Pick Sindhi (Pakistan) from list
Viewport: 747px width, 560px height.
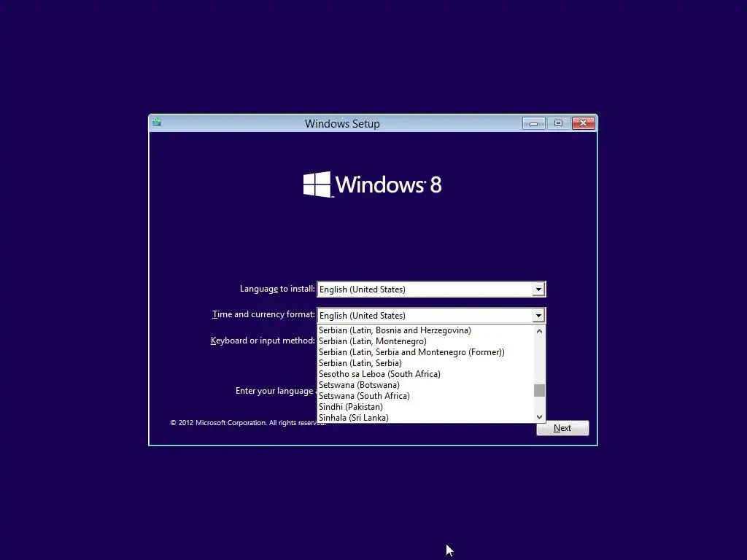click(x=426, y=407)
